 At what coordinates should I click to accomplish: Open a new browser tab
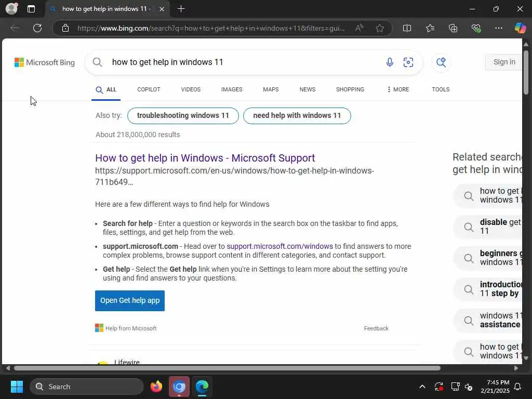181,9
